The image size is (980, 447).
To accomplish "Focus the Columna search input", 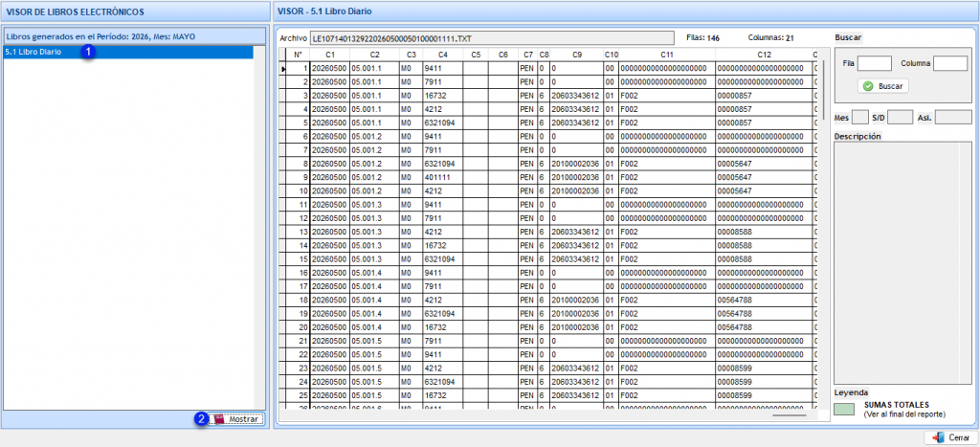I will click(x=950, y=63).
